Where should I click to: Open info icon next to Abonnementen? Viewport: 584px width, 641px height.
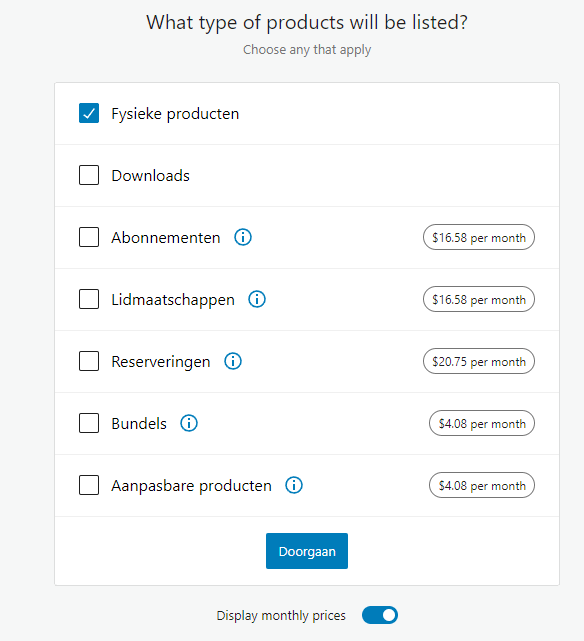(x=243, y=237)
